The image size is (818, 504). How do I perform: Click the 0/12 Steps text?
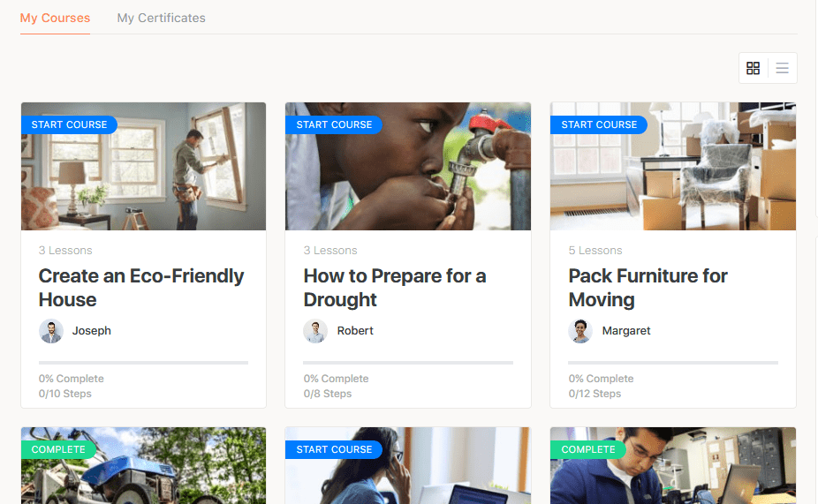click(595, 394)
